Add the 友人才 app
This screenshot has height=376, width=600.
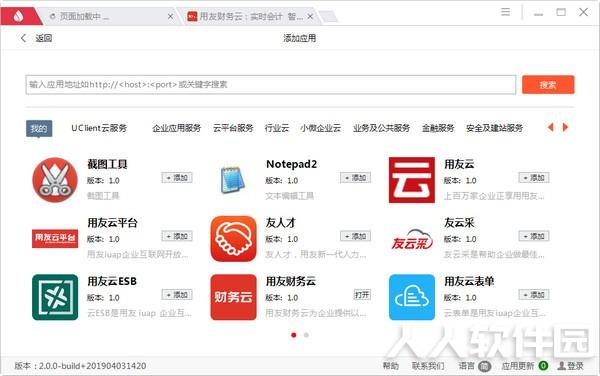[355, 236]
